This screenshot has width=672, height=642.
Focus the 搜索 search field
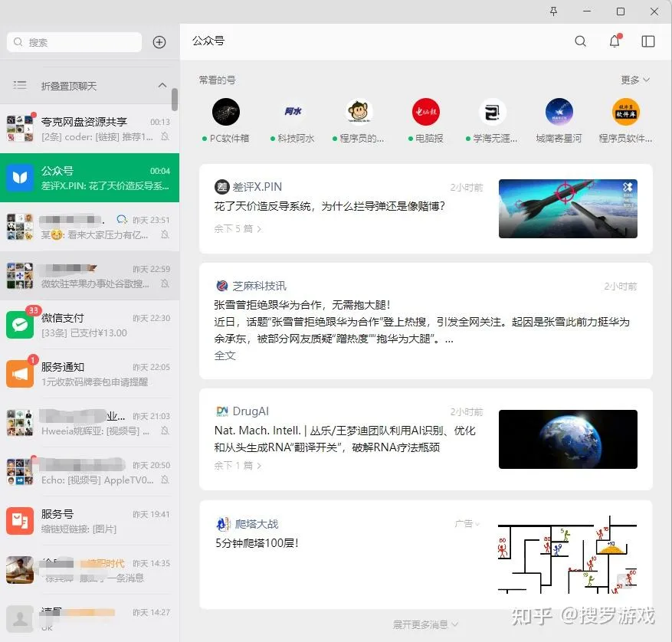coord(74,42)
